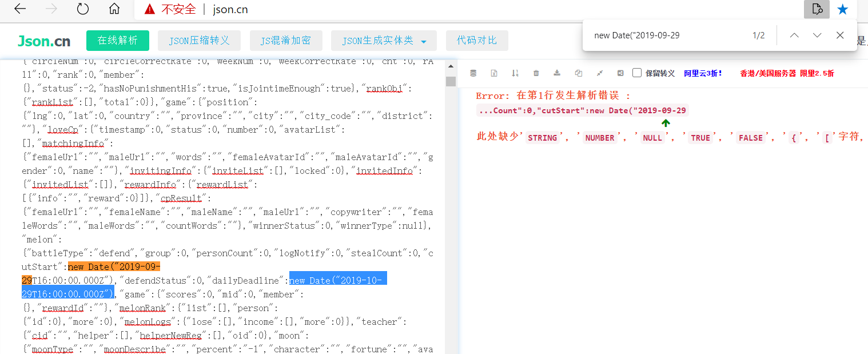Click the 'NUMBER' token in error hint
This screenshot has width=868, height=354.
pyautogui.click(x=600, y=138)
